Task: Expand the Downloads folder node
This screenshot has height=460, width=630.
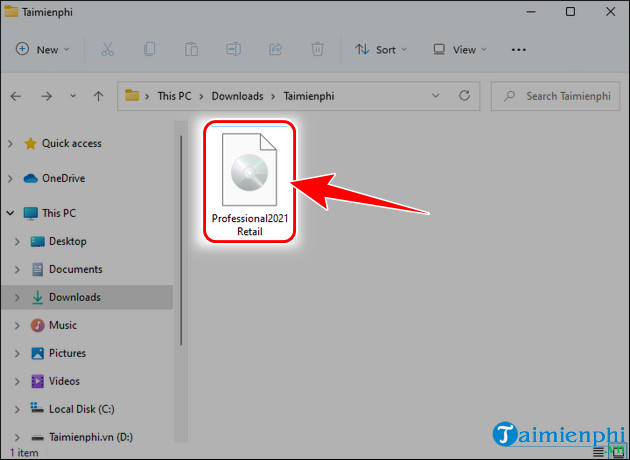Action: [x=17, y=298]
